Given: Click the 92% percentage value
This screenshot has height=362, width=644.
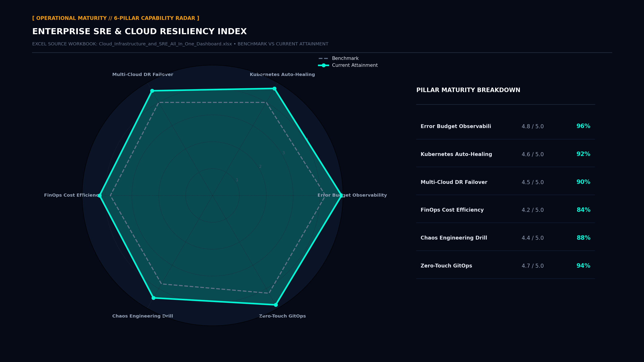Looking at the screenshot, I should pyautogui.click(x=583, y=154).
